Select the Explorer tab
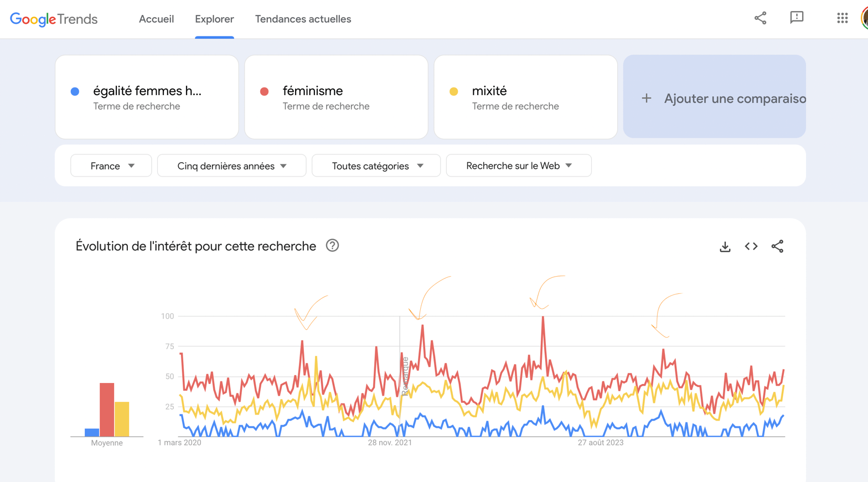The width and height of the screenshot is (868, 482). 214,19
